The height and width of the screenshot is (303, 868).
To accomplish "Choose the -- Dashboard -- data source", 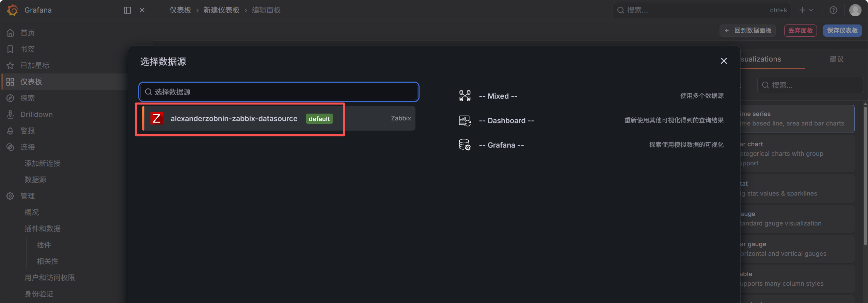I will point(591,120).
